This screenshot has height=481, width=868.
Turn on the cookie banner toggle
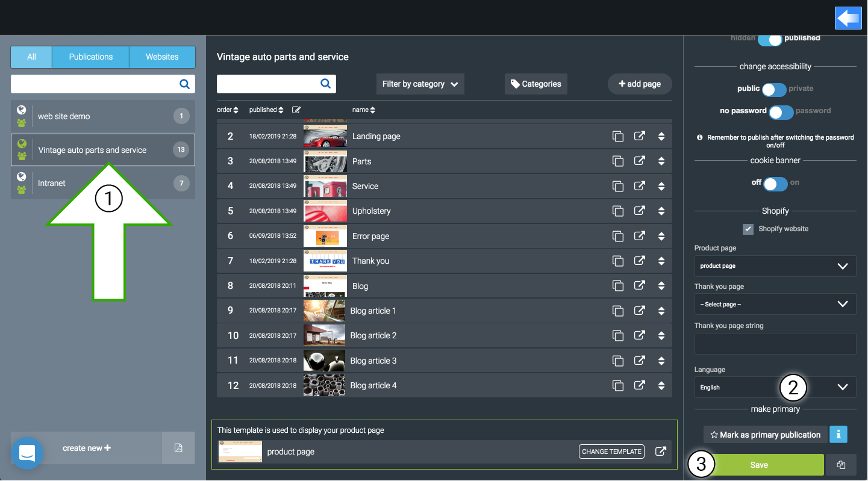[x=775, y=184]
